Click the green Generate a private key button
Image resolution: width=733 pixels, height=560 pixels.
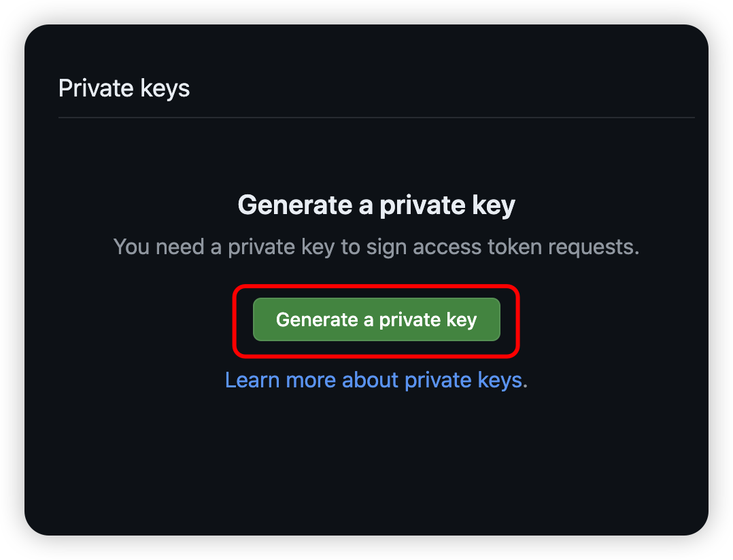[376, 319]
